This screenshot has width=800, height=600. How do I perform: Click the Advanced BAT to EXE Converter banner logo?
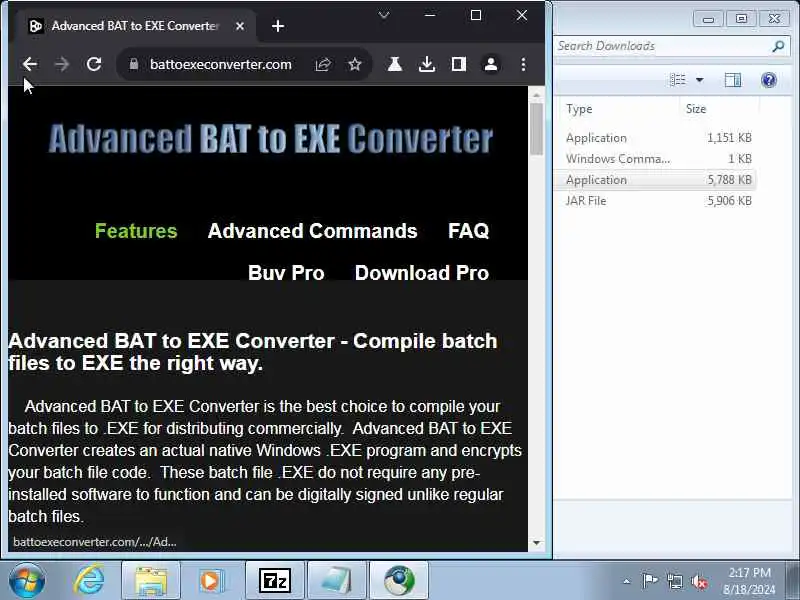pyautogui.click(x=271, y=139)
